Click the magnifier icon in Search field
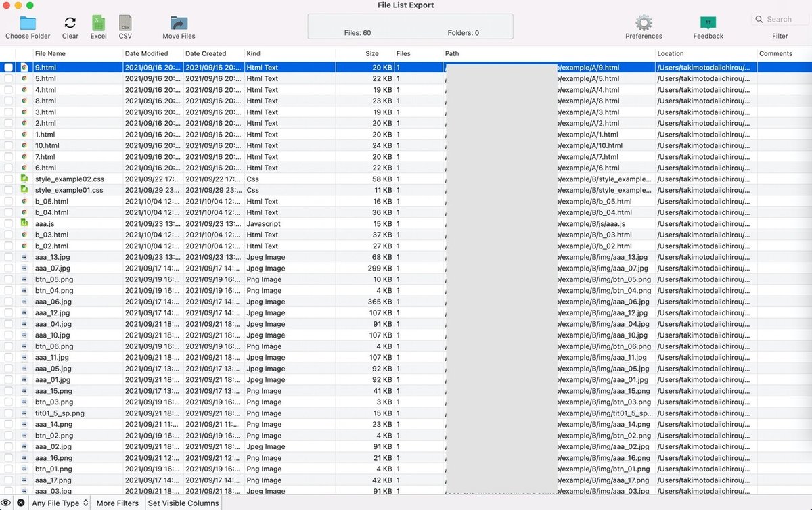The height and width of the screenshot is (510, 812). pyautogui.click(x=760, y=19)
